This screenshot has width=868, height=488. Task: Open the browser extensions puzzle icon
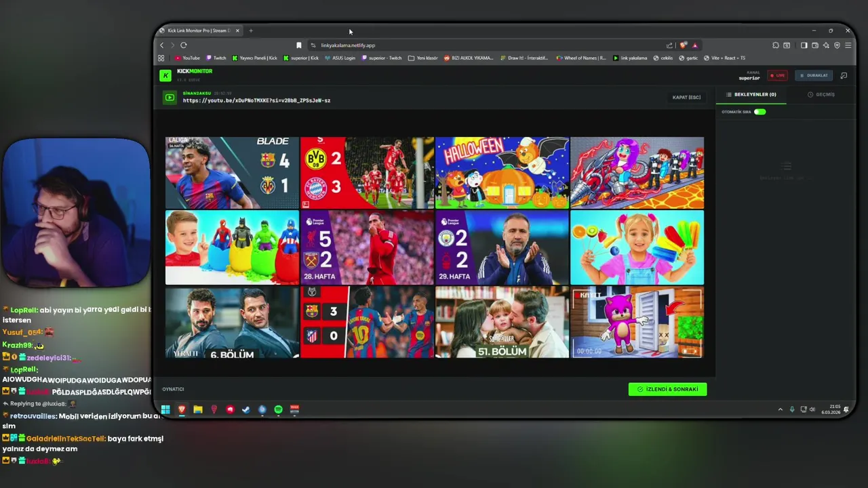pyautogui.click(x=776, y=45)
